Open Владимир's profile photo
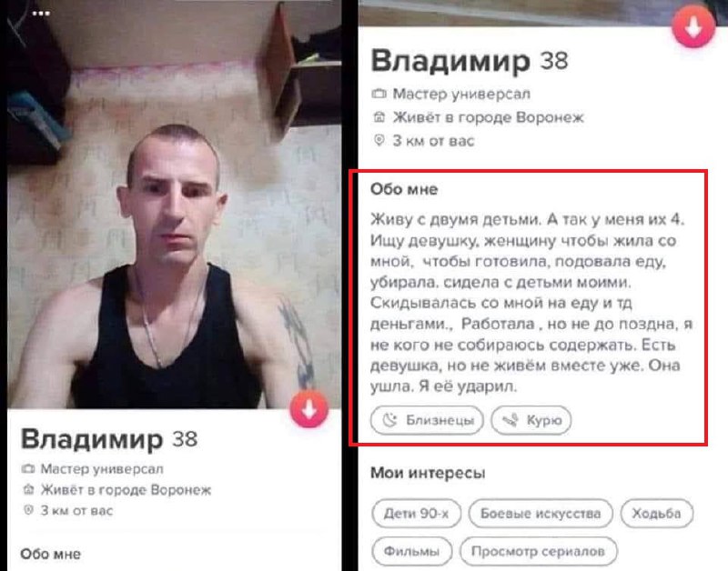This screenshot has width=728, height=571. click(174, 204)
